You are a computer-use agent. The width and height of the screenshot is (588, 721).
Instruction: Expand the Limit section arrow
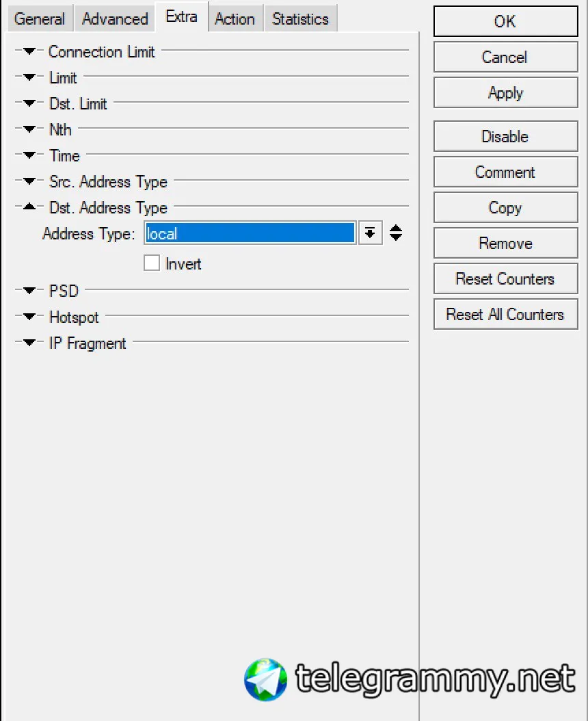coord(29,77)
